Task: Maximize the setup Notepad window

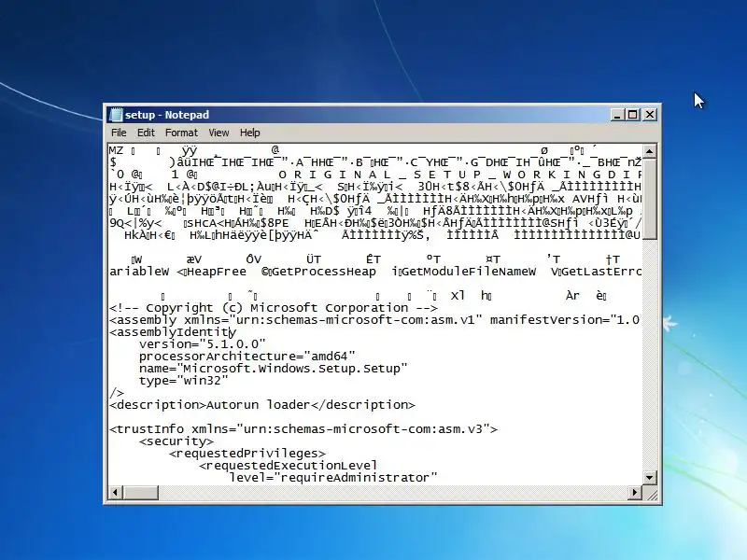Action: click(633, 115)
